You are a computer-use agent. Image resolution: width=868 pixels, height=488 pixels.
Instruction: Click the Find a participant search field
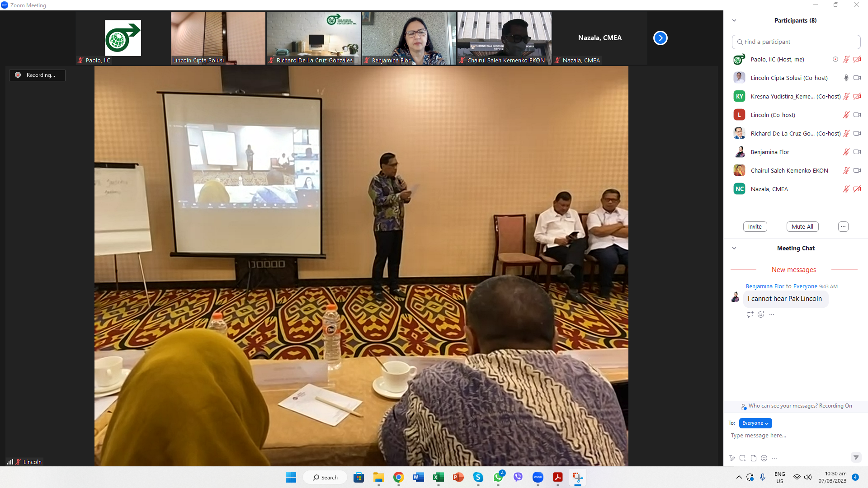click(x=796, y=42)
